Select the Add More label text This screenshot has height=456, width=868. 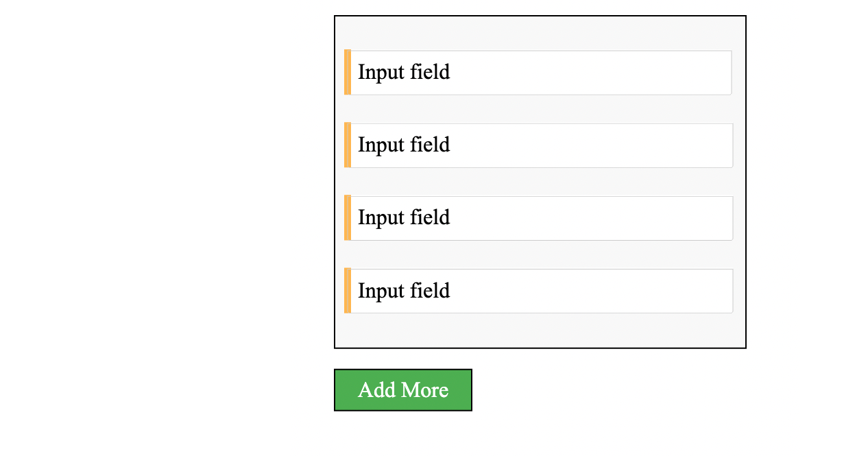click(x=402, y=389)
